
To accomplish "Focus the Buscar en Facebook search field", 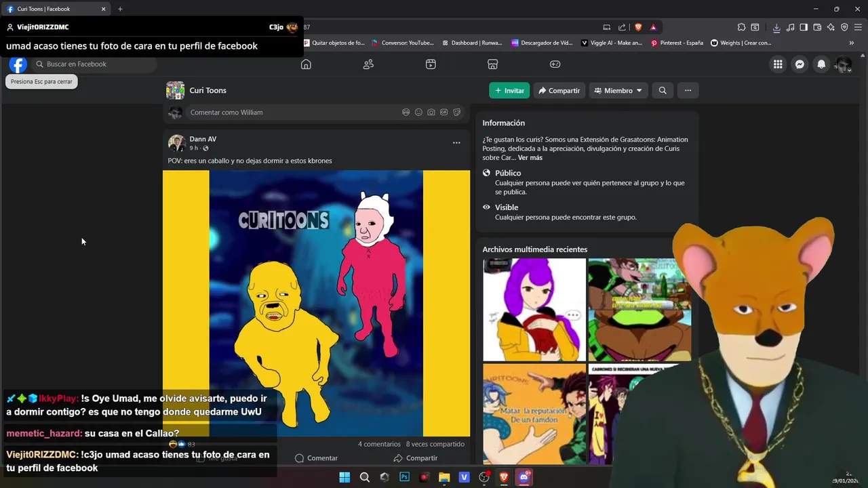I will [94, 64].
